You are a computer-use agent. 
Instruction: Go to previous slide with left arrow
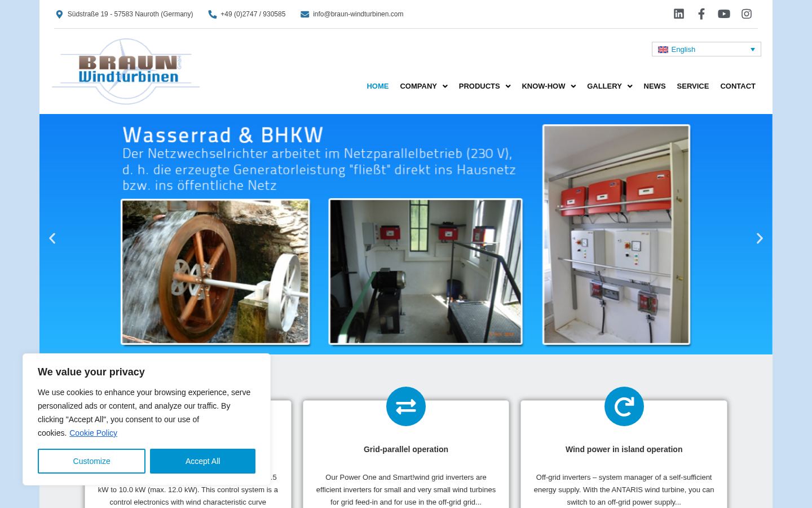coord(52,238)
